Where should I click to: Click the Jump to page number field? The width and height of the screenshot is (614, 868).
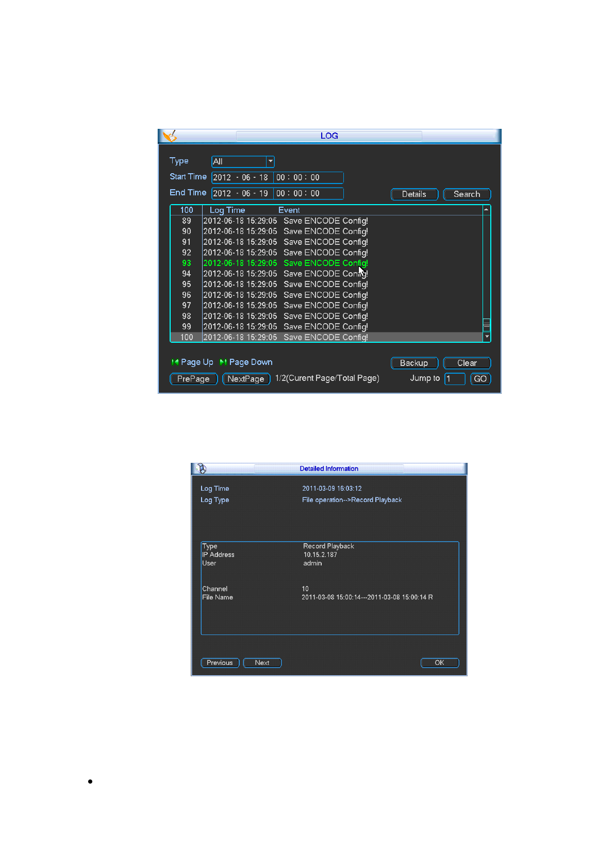[455, 379]
